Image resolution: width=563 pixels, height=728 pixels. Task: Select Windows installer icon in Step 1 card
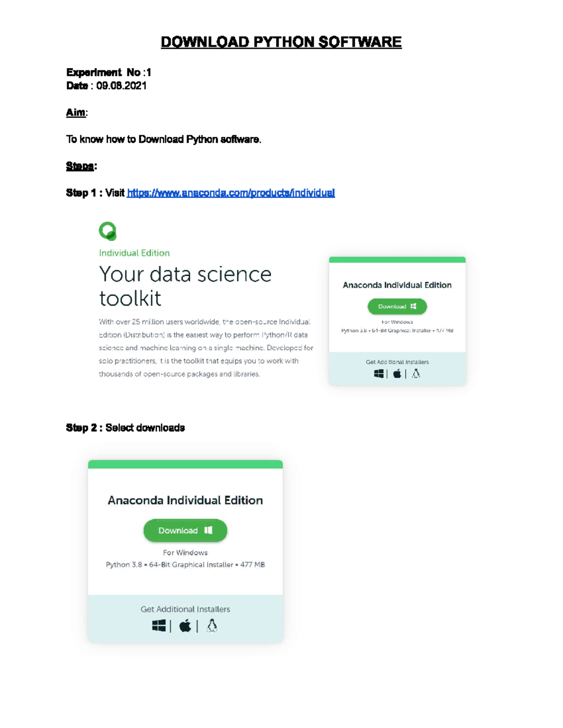tap(379, 374)
